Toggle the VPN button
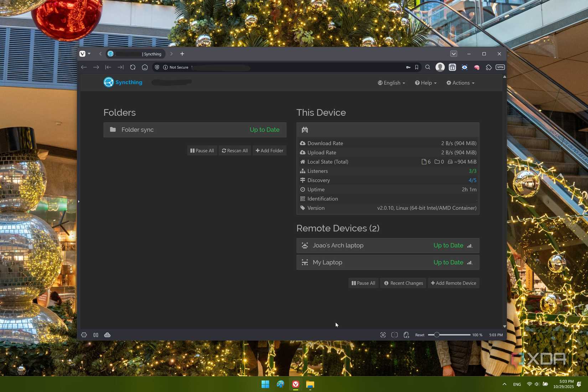Image resolution: width=588 pixels, height=392 pixels. coord(500,67)
